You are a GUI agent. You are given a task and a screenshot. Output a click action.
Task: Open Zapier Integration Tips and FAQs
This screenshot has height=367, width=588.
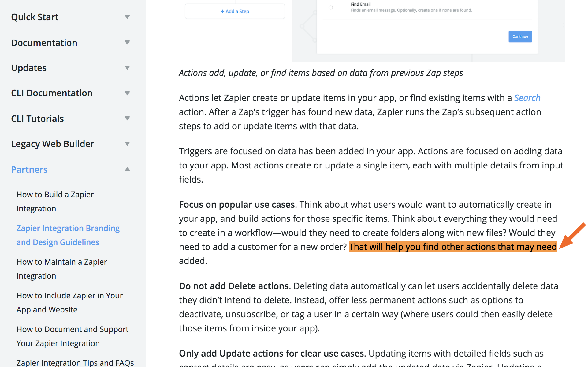coord(75,363)
